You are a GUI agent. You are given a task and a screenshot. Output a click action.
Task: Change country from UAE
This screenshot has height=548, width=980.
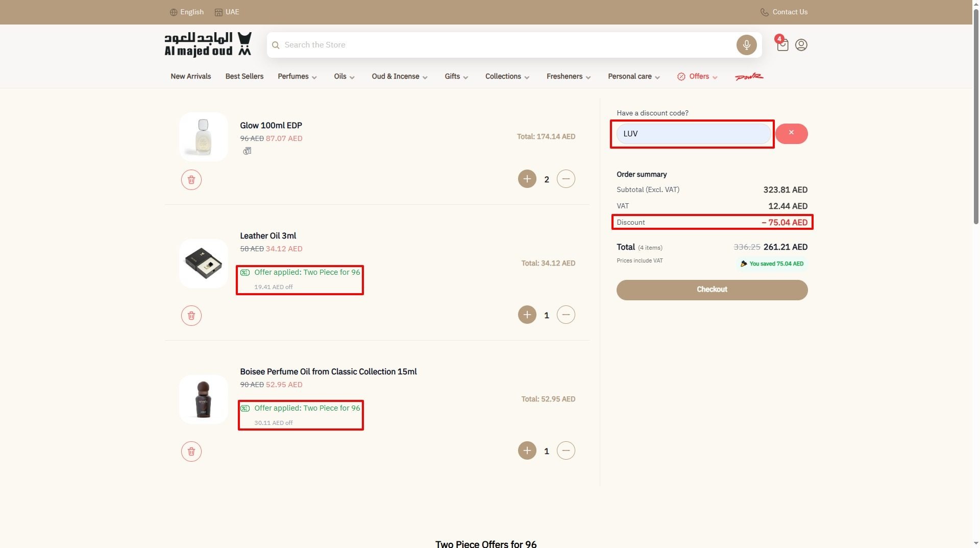(227, 12)
